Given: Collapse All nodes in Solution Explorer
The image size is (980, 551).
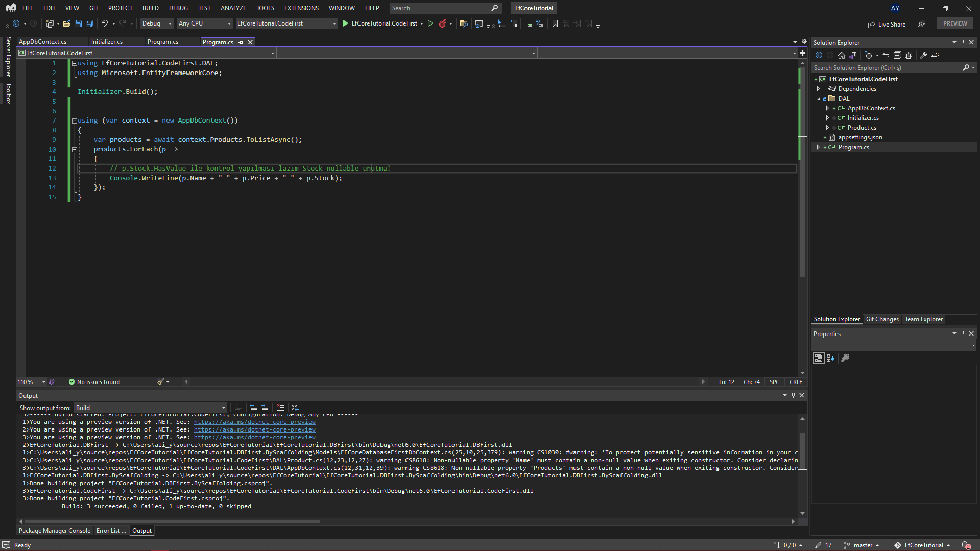Looking at the screenshot, I should 897,55.
